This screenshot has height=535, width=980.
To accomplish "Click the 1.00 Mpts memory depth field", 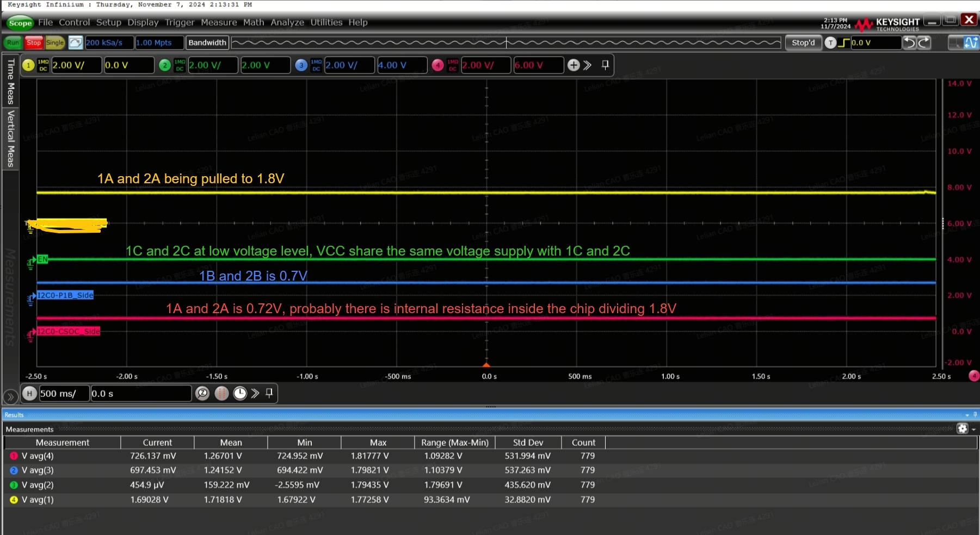I will tap(159, 42).
